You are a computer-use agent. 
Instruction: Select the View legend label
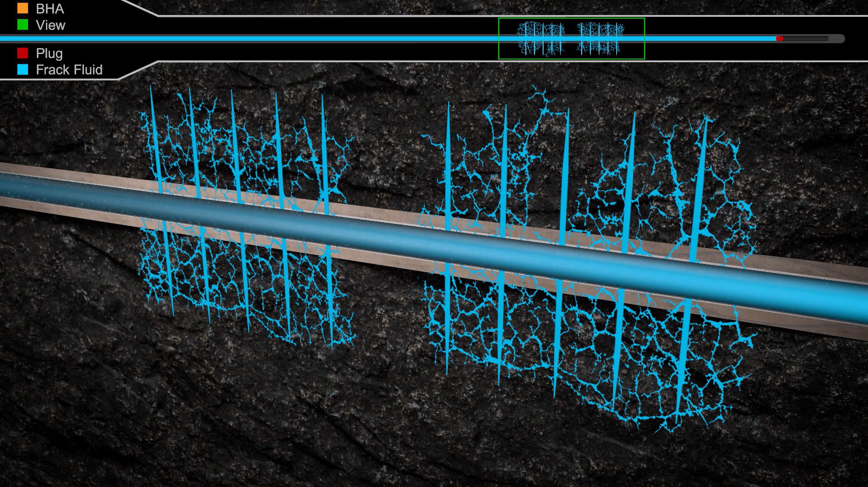50,25
